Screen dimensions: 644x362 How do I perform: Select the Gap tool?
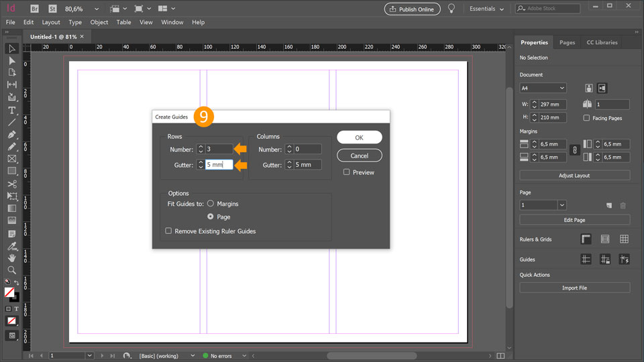12,84
